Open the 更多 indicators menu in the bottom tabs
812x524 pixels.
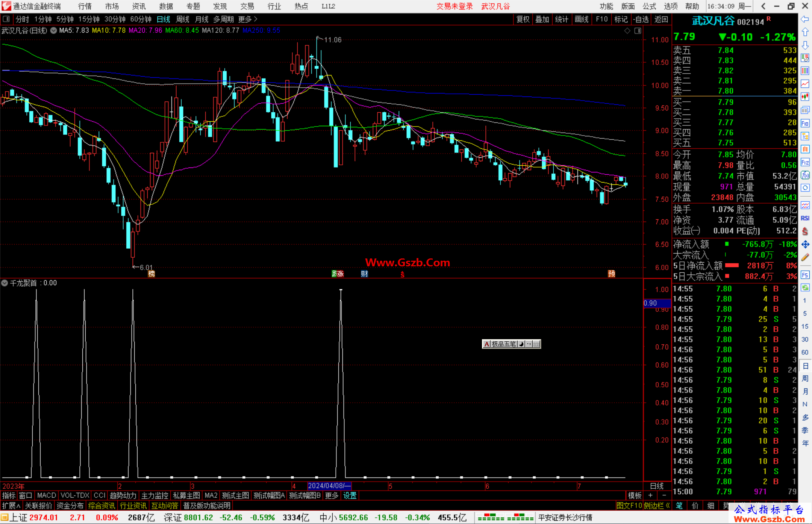[332, 495]
